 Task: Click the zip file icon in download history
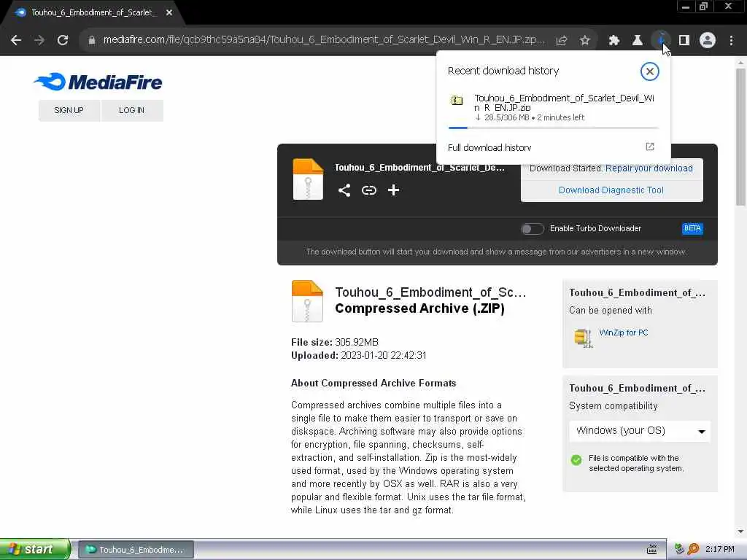click(457, 101)
